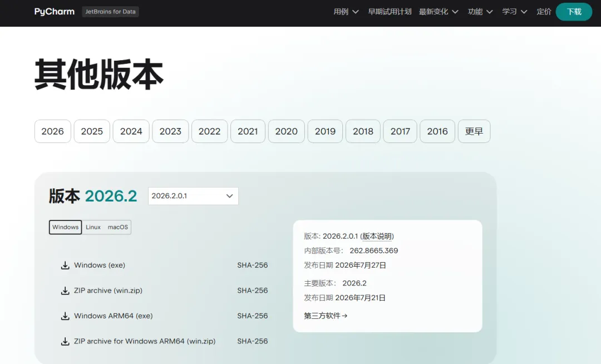The height and width of the screenshot is (364, 601).
Task: Download ZIP archive for Windows ARM64 (win.zip)
Action: coord(145,341)
